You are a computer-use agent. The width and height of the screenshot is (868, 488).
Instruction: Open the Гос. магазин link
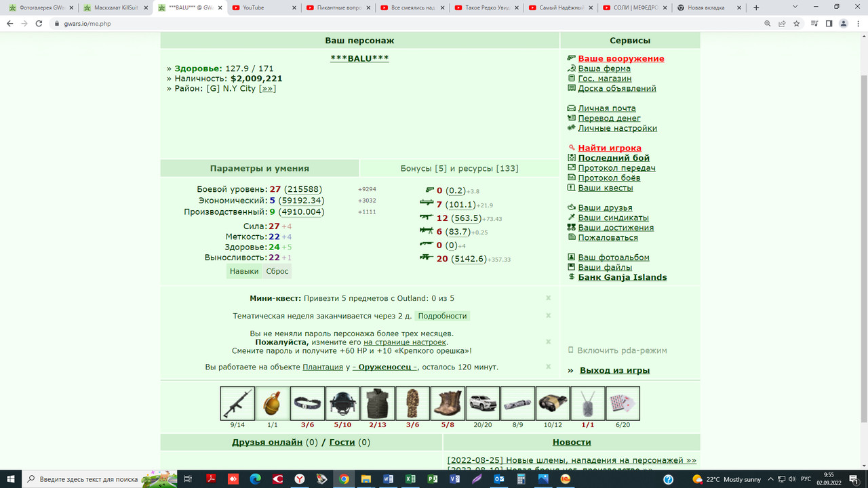click(605, 79)
